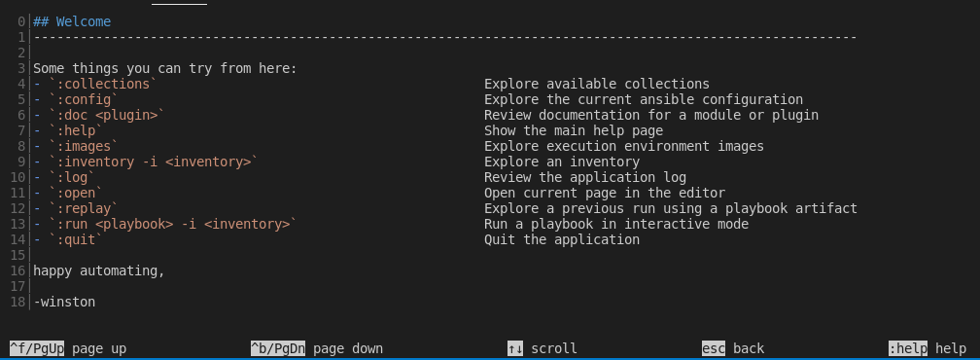
Task: Click ':inventory -i <inventory>' command
Action: point(154,162)
